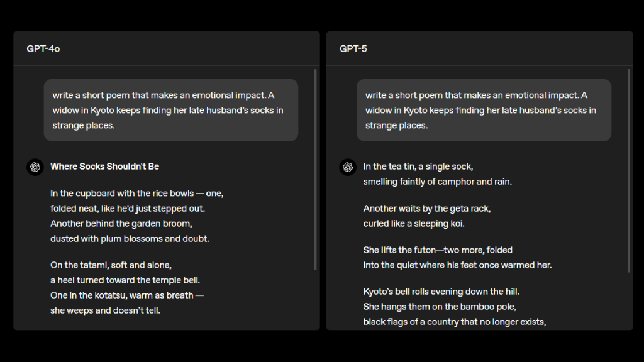Click the line "black flags of a country that no longer exists"
Screen dimensions: 644x362
pos(454,322)
